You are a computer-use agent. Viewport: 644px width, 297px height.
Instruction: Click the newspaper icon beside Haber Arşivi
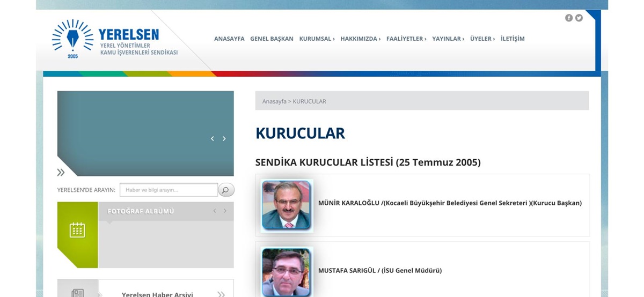[78, 292]
